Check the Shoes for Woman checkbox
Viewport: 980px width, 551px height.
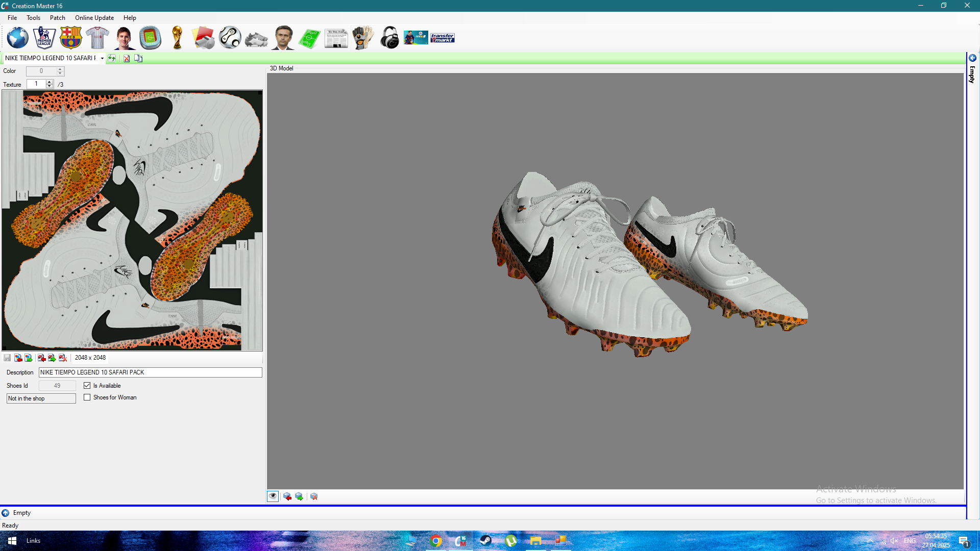[x=87, y=397]
